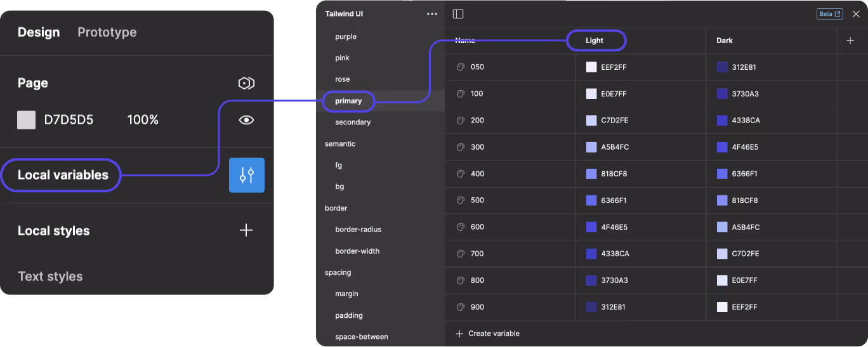Screen dimensions: 868x347
Task: Click the dark value 6366F1 of 400
Action: [745, 174]
